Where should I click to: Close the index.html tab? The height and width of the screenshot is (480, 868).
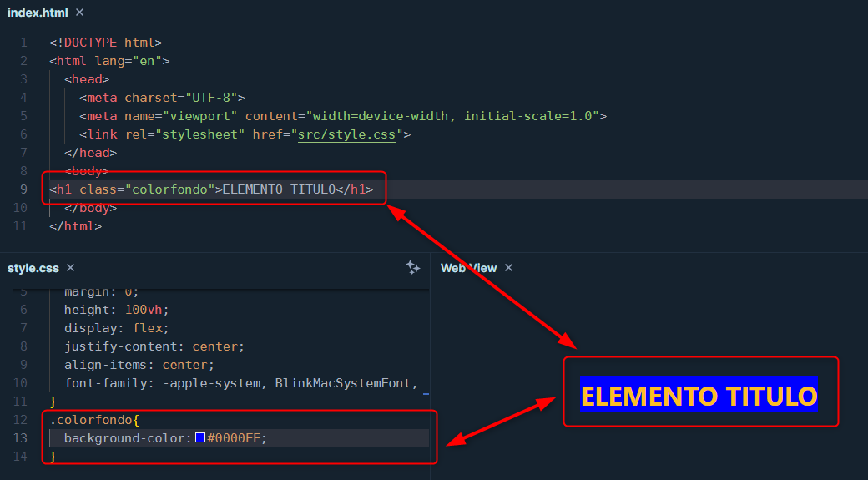(79, 13)
